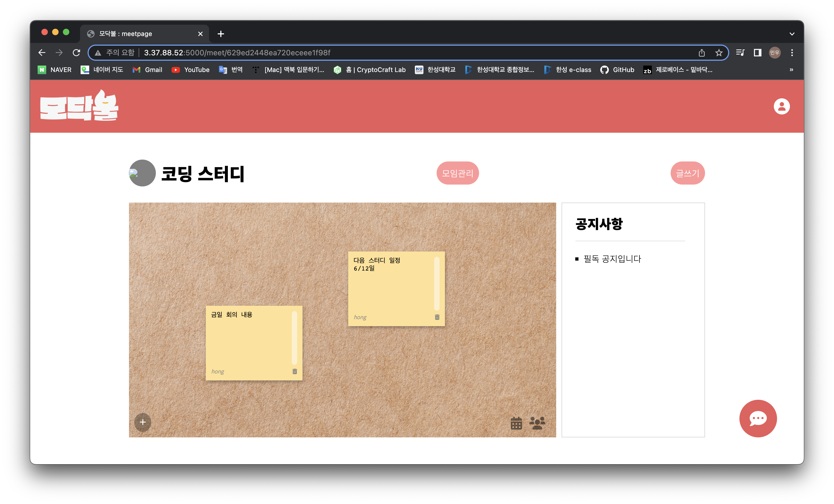Viewport: 834px width, 504px height.
Task: Open the Gmail bookmark
Action: pyautogui.click(x=147, y=70)
